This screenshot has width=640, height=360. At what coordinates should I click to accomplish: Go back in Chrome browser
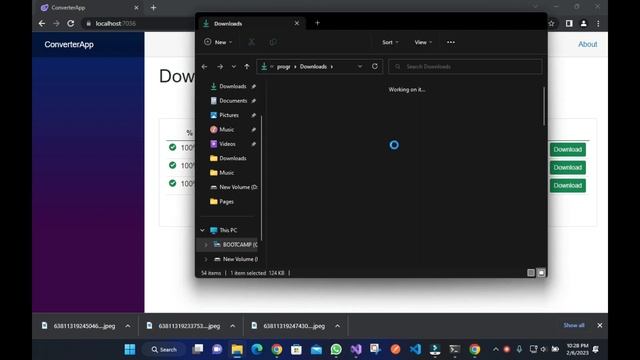pos(42,23)
